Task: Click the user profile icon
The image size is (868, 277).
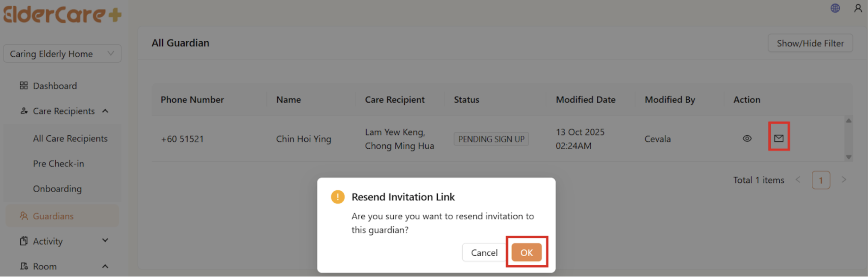Action: [x=858, y=8]
